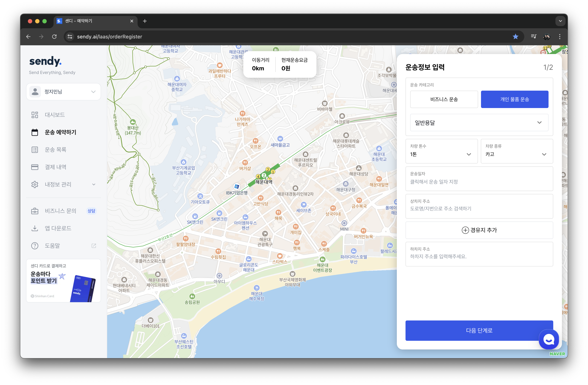Click the bookmark star in address bar
The image size is (588, 385).
pos(515,37)
